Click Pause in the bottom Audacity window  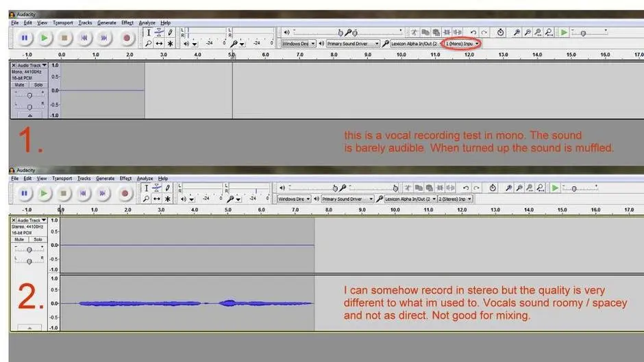click(24, 194)
